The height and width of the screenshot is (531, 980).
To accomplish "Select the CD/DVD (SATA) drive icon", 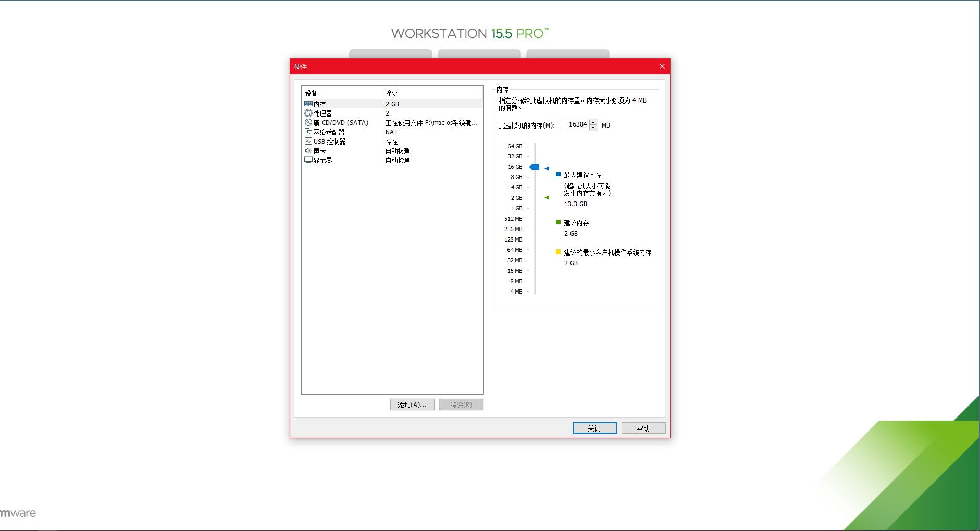I will click(308, 122).
